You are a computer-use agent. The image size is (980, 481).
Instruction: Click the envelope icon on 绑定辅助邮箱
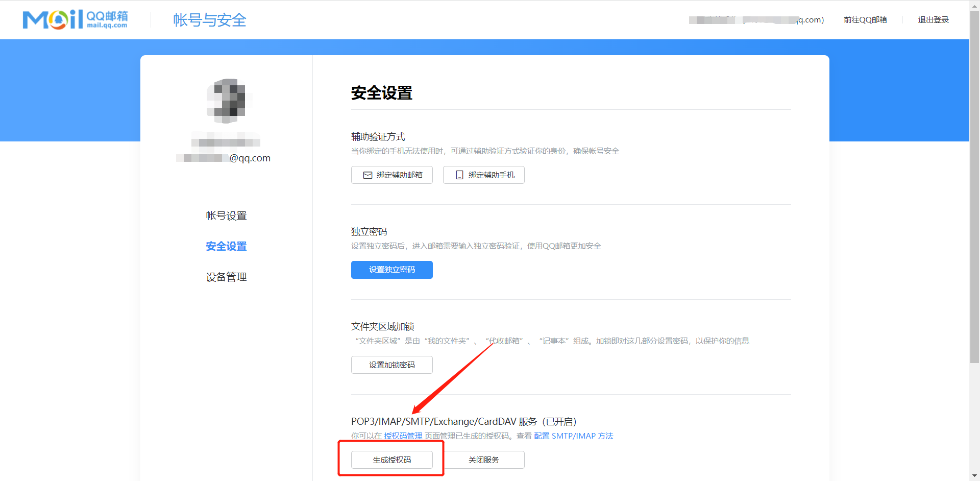click(367, 175)
